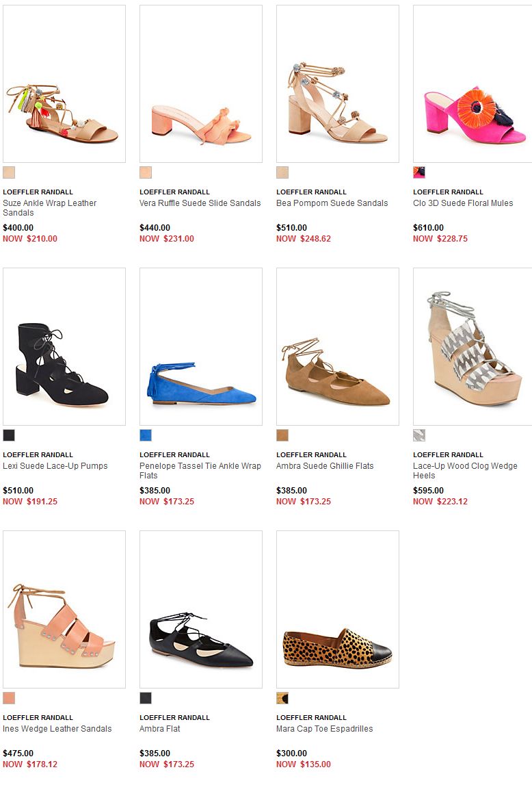
Task: Open the pink Clo 3D Suede Floral Mules photo
Action: [x=473, y=83]
